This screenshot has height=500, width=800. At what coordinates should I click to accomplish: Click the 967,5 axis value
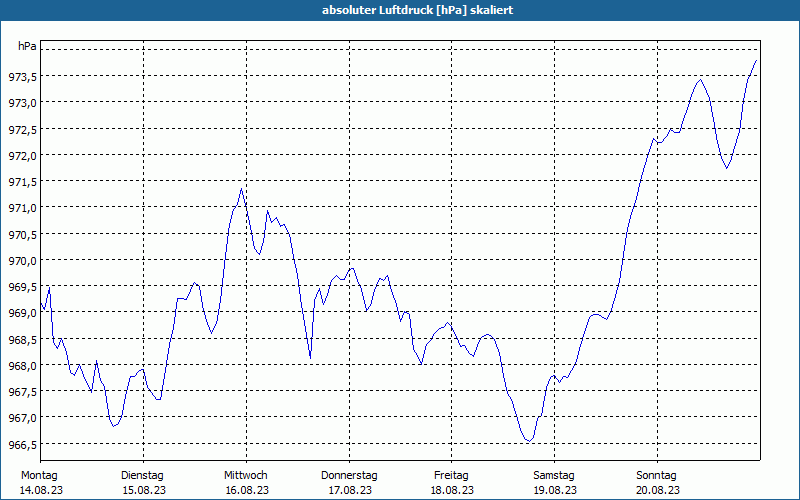pyautogui.click(x=22, y=392)
